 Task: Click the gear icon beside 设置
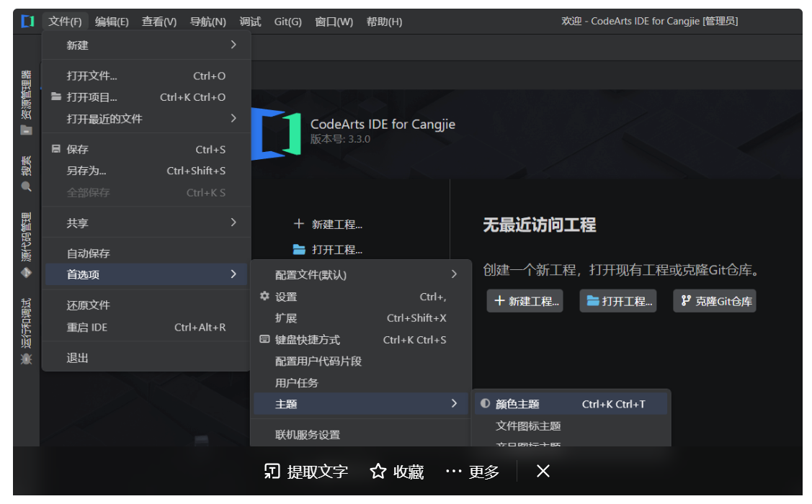coord(264,296)
